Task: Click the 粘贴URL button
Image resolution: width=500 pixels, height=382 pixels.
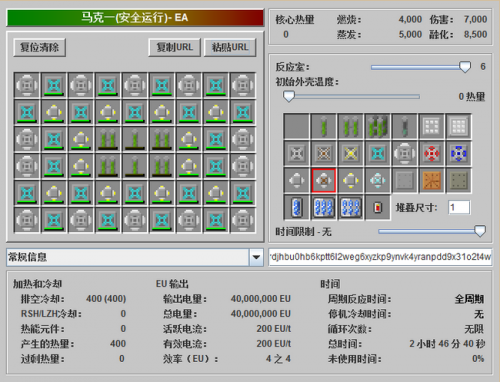Action: pos(230,47)
